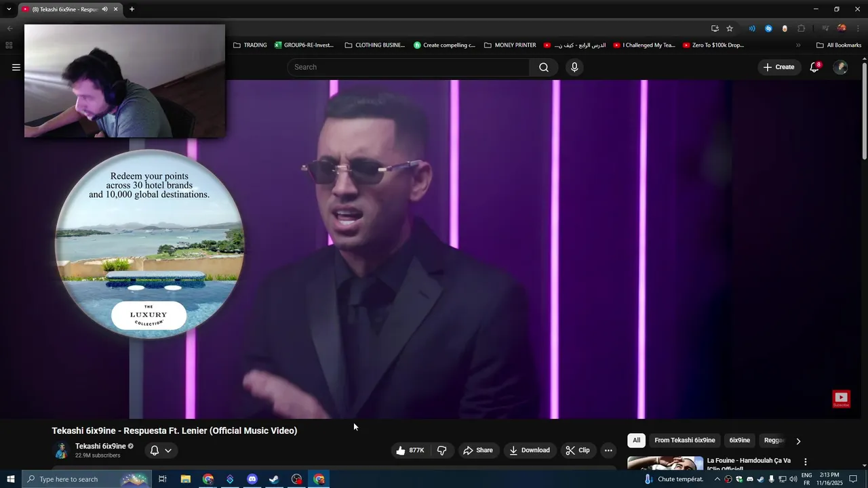The height and width of the screenshot is (488, 868).
Task: Bookmark this page with the star icon
Action: 730,28
